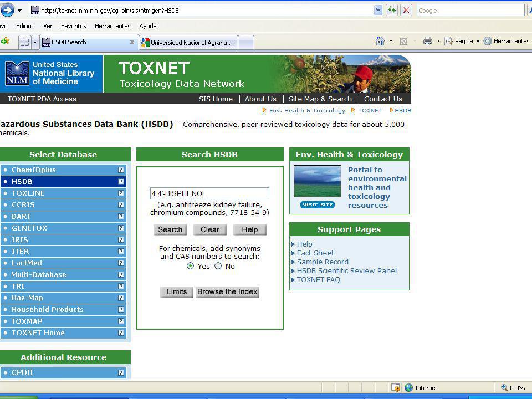Click the Visit Site button
The image size is (532, 399).
317,205
